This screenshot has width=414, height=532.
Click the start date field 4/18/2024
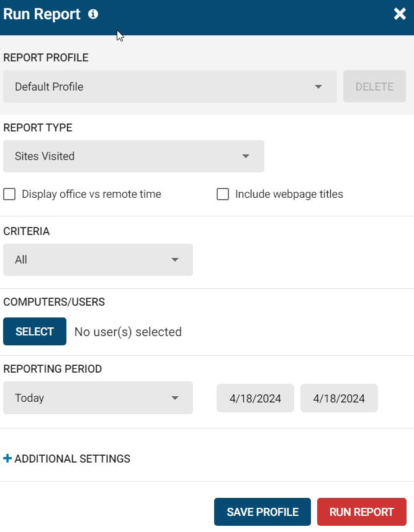coord(255,398)
